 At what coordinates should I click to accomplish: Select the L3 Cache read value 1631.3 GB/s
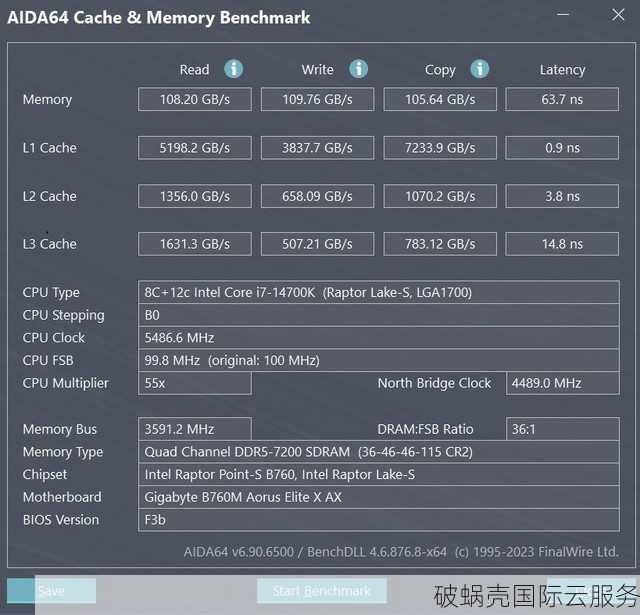click(195, 244)
